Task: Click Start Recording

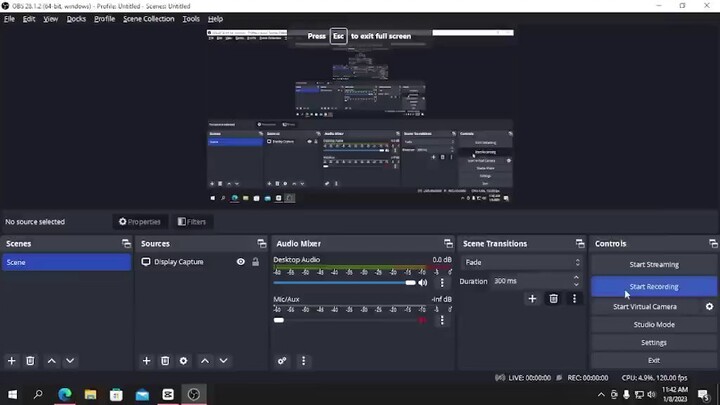Action: (654, 287)
